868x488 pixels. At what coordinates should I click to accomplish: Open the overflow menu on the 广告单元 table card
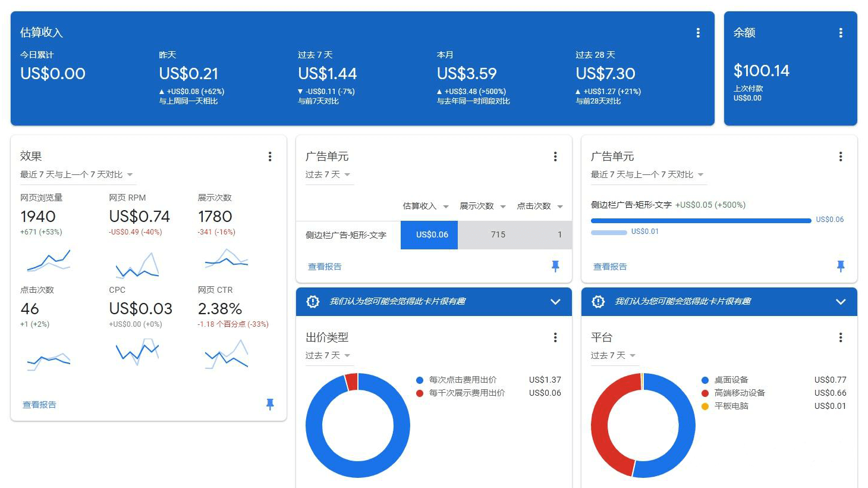click(555, 157)
